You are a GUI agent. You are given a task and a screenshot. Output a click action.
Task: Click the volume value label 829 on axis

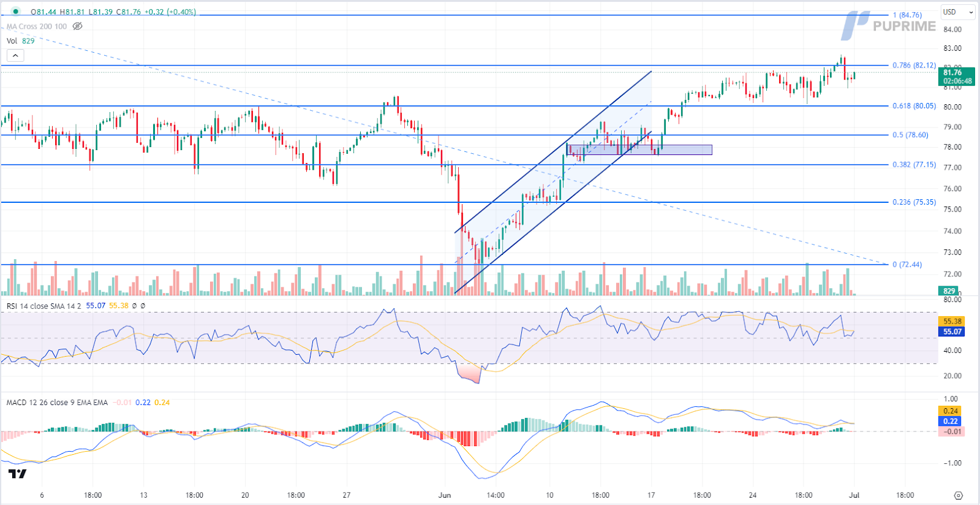pyautogui.click(x=949, y=291)
